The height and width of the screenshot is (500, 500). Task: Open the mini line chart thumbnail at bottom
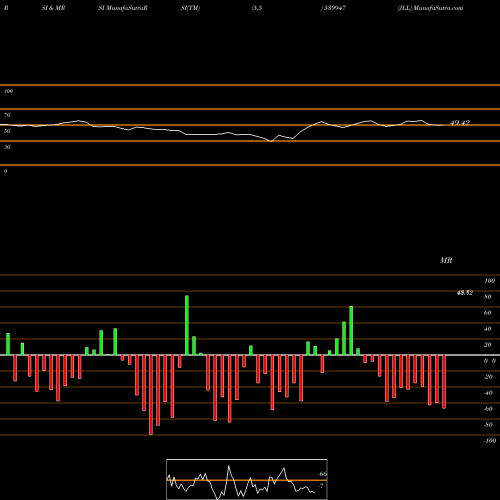tap(247, 479)
